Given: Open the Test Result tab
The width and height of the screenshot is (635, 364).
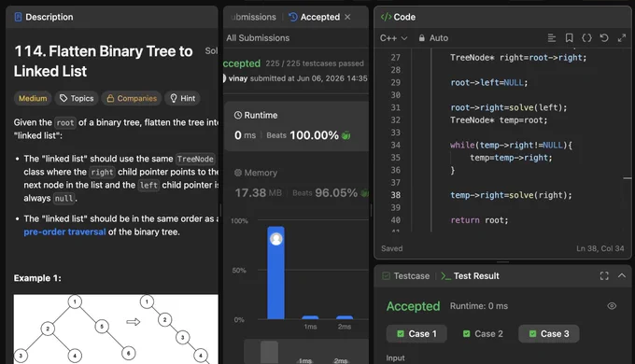Looking at the screenshot, I should coord(470,276).
